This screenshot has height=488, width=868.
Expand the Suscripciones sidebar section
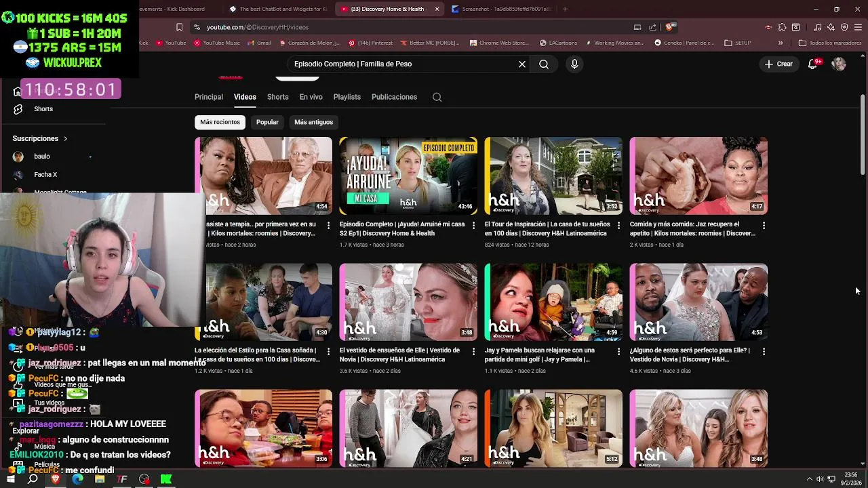pos(40,138)
